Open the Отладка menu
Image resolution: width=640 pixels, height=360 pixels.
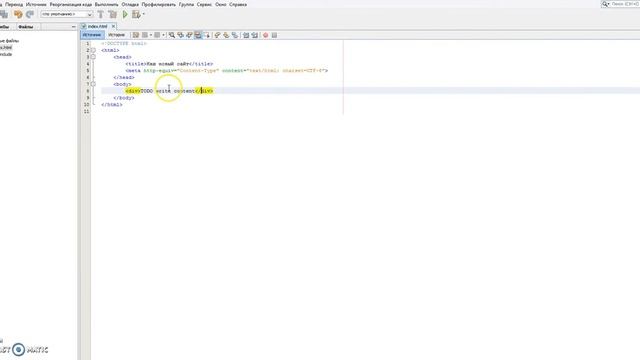click(130, 4)
